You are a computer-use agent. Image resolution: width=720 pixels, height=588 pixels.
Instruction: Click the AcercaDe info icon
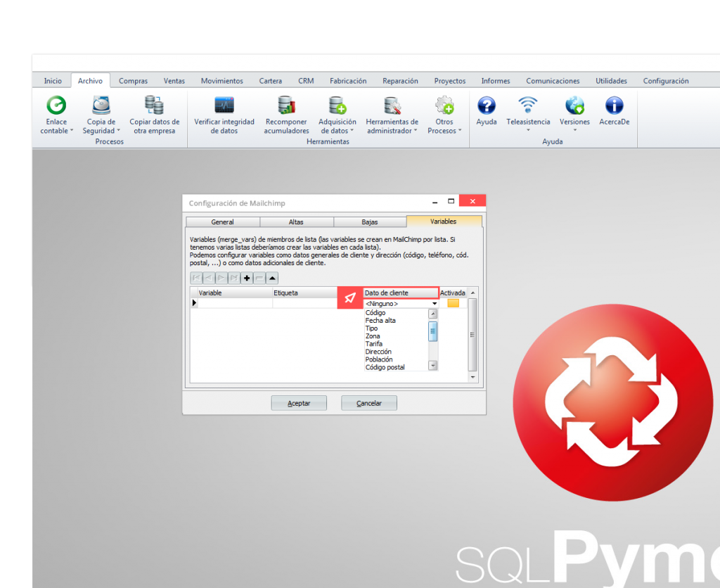(614, 106)
